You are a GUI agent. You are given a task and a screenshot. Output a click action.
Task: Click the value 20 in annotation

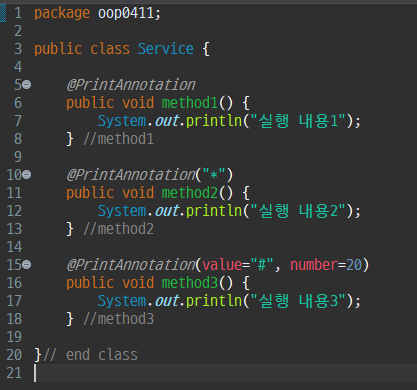point(354,265)
